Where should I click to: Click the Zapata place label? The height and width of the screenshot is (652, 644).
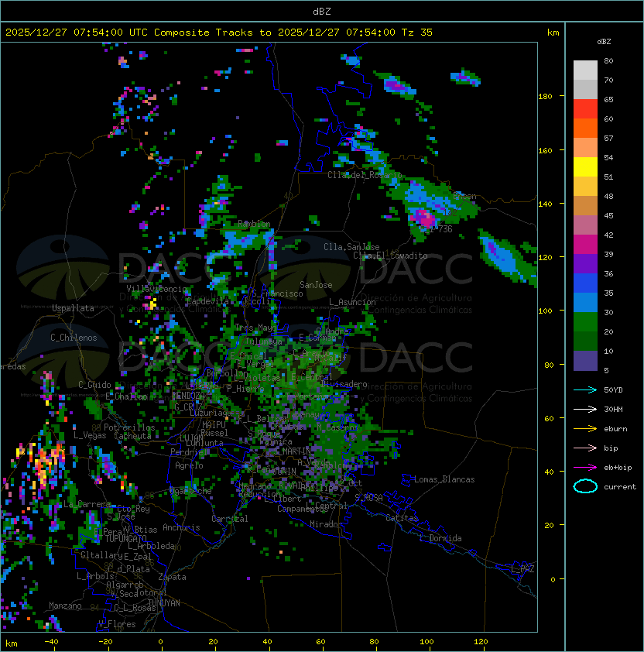(172, 577)
